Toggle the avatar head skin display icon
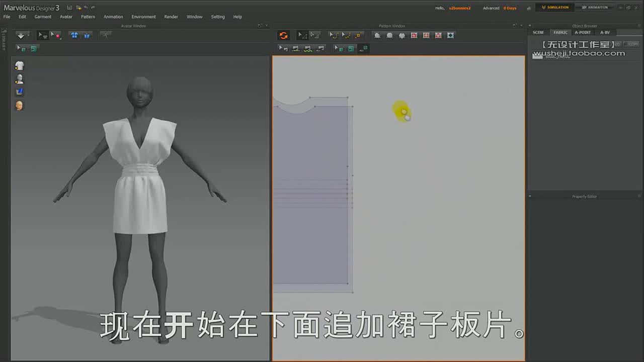The image size is (644, 362). click(19, 105)
